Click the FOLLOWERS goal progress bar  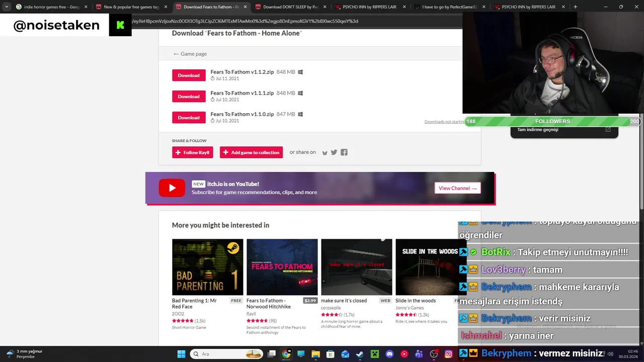pyautogui.click(x=553, y=121)
